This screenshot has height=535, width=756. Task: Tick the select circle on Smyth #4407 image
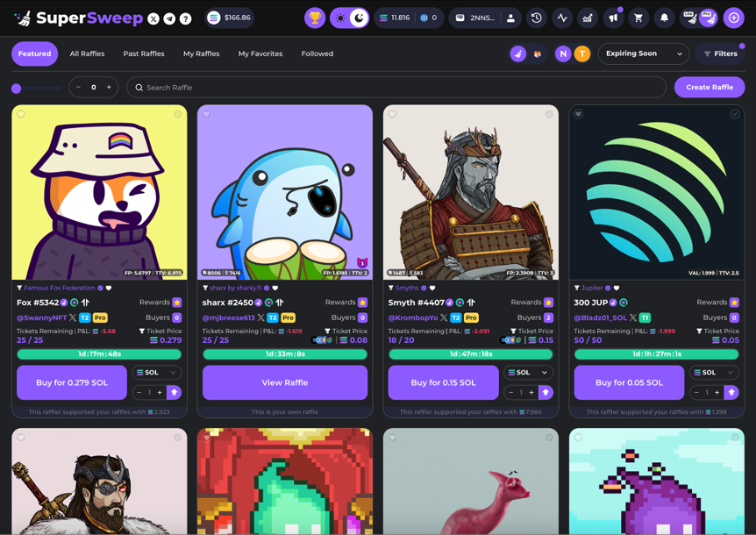[x=549, y=114]
